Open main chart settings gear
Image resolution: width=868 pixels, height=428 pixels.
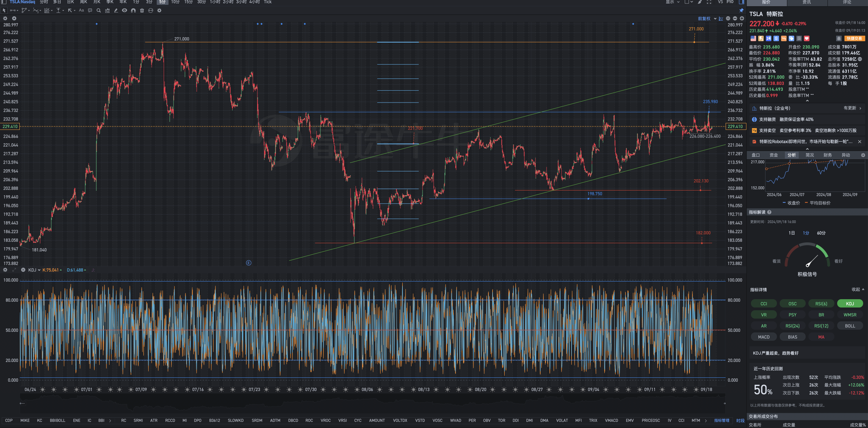pos(5,18)
